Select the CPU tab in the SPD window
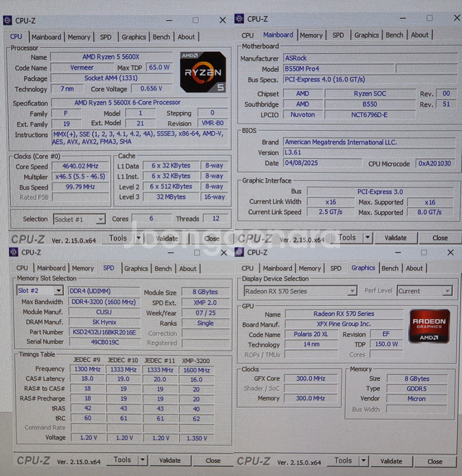 point(22,268)
